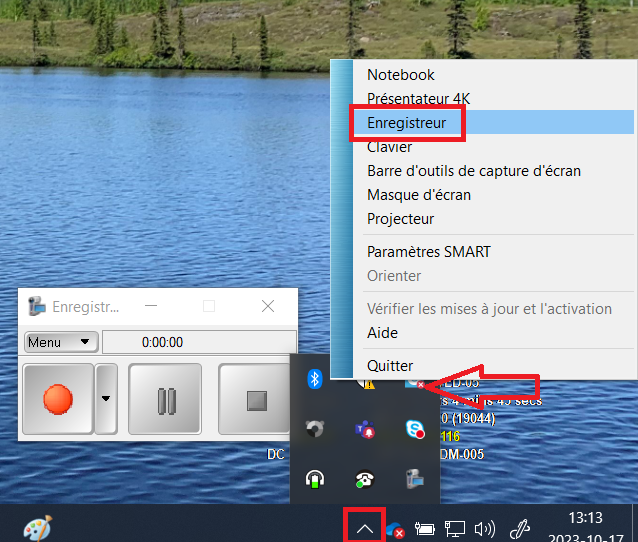Click the Skype tray icon
Screen dimensions: 638x542
pyautogui.click(x=413, y=429)
